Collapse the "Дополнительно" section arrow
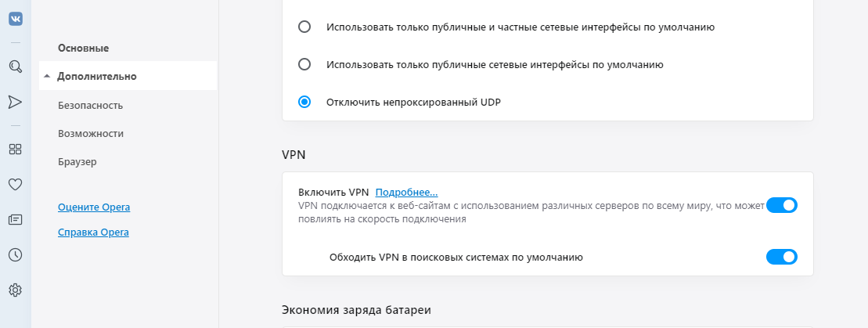Image resolution: width=868 pixels, height=328 pixels. 47,77
